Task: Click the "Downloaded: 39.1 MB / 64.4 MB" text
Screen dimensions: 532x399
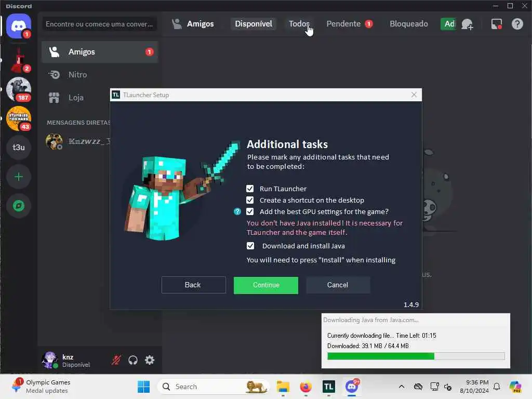Action: [x=368, y=345]
